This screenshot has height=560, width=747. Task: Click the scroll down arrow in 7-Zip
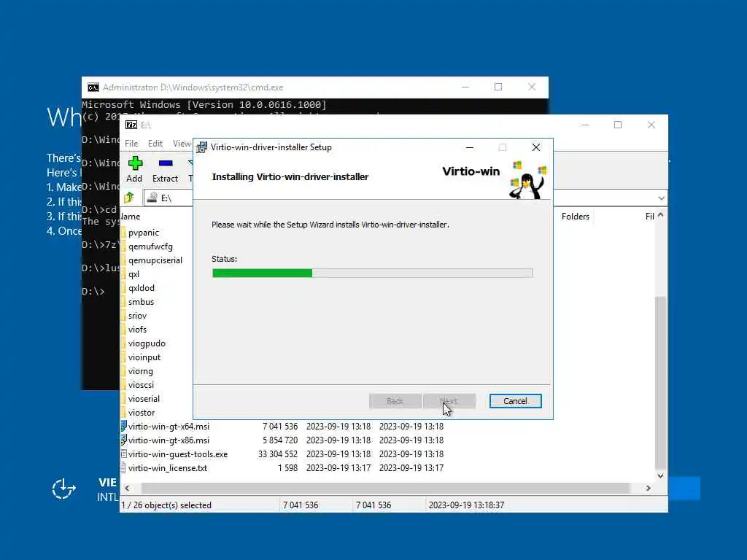point(660,475)
